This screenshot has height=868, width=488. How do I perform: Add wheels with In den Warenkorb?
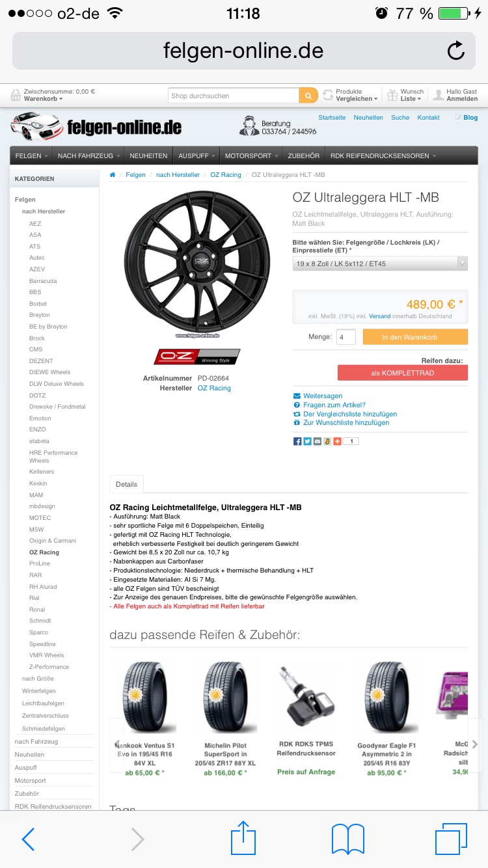pyautogui.click(x=415, y=337)
